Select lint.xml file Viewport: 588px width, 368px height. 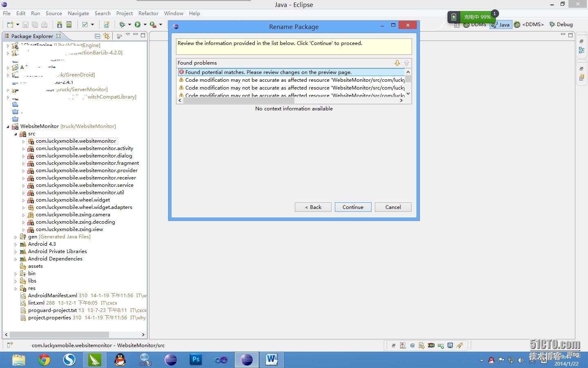click(x=36, y=303)
